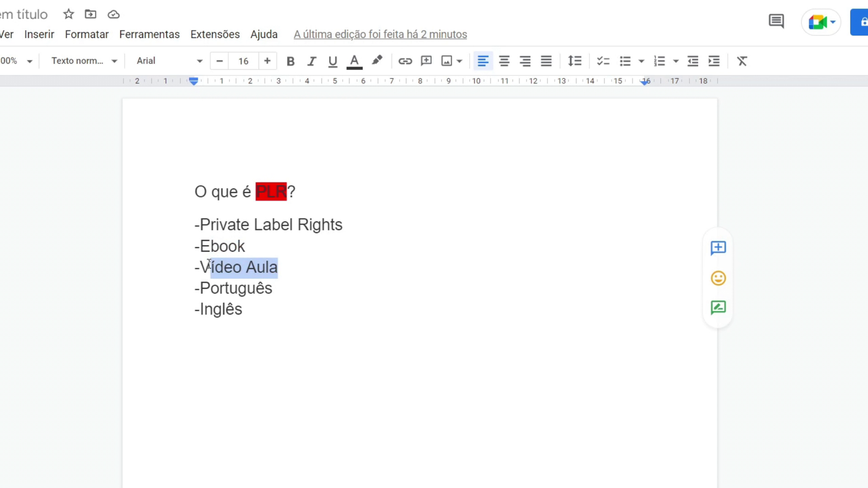Check cloud save status icon
This screenshot has height=488, width=868.
113,14
